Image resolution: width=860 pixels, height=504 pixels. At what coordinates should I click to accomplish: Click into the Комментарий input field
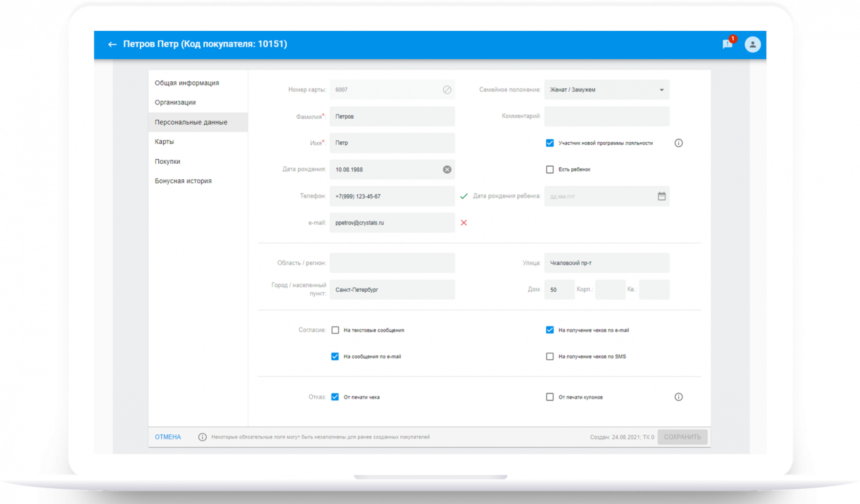click(607, 117)
